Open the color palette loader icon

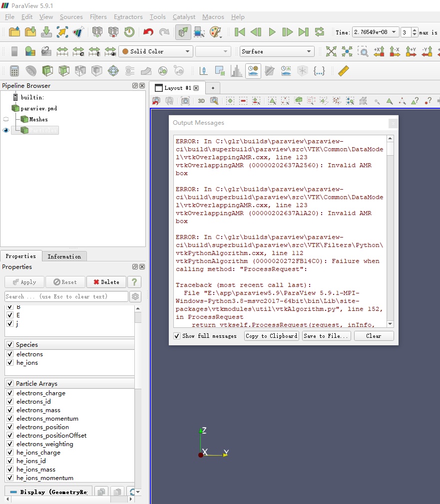[x=215, y=32]
